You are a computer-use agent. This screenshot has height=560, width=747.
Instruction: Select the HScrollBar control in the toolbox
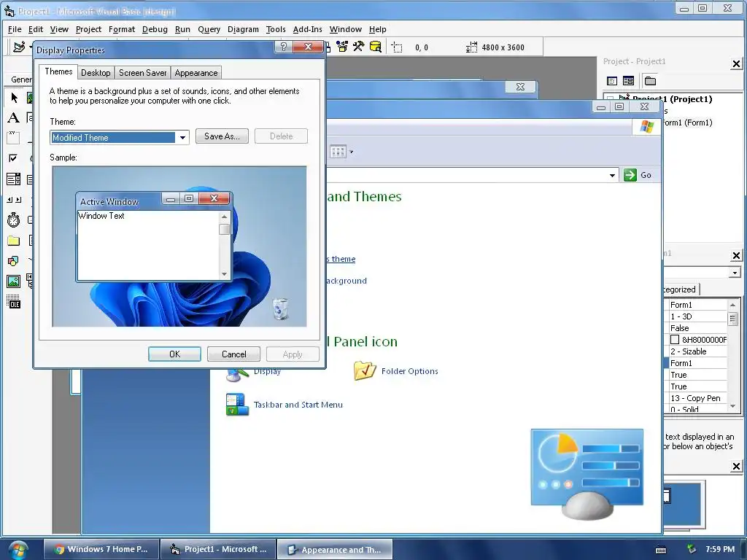(14, 200)
